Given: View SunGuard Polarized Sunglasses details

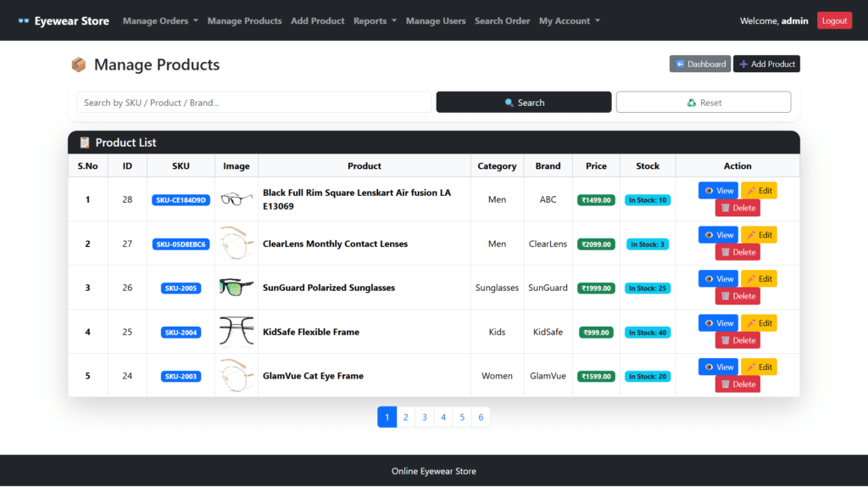Looking at the screenshot, I should click(718, 278).
